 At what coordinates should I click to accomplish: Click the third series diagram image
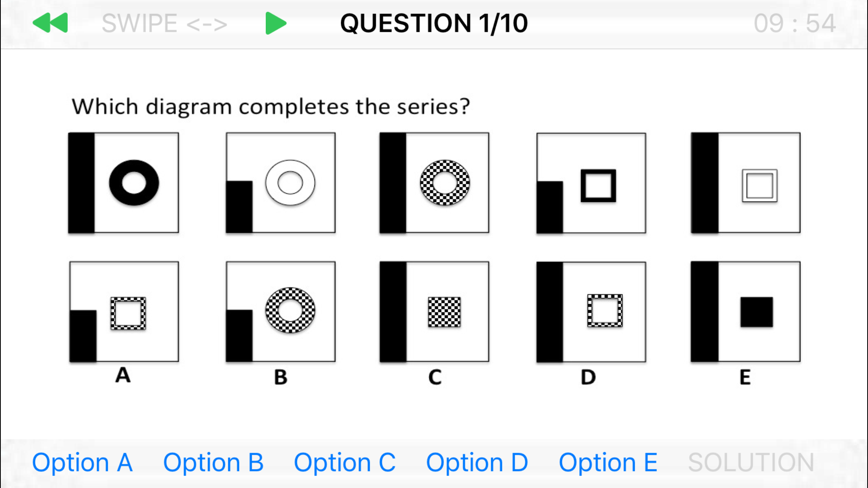tap(433, 182)
